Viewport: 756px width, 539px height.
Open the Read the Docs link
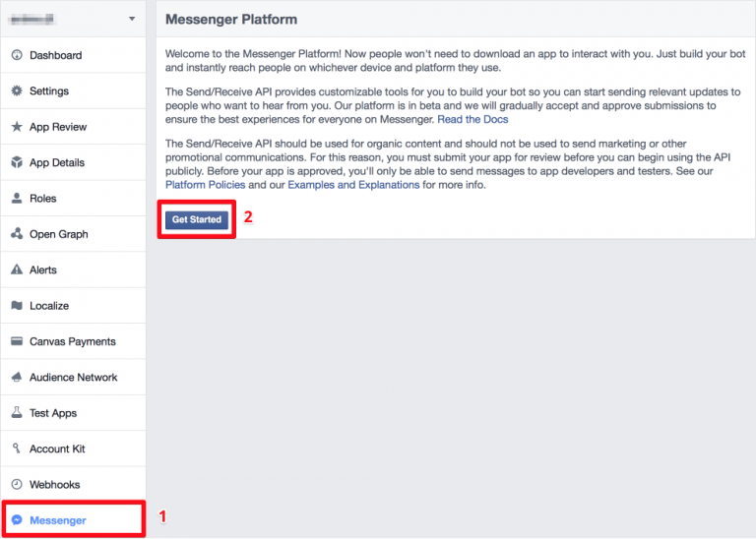coord(472,119)
